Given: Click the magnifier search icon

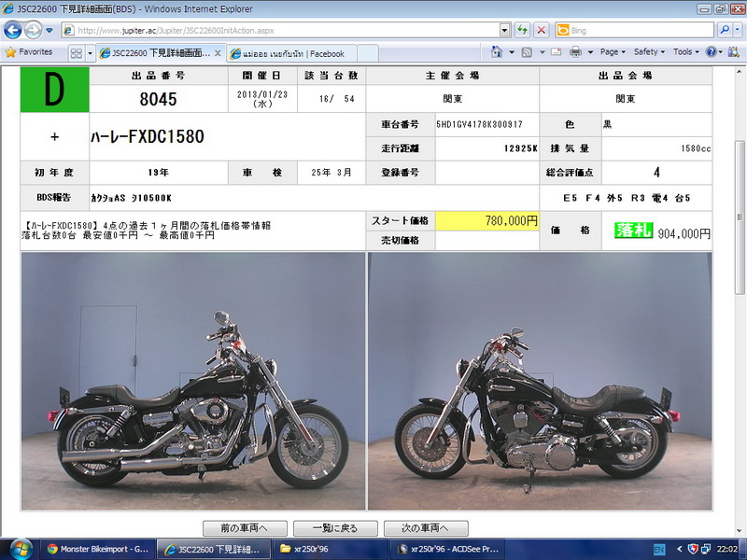Looking at the screenshot, I should click(x=725, y=30).
